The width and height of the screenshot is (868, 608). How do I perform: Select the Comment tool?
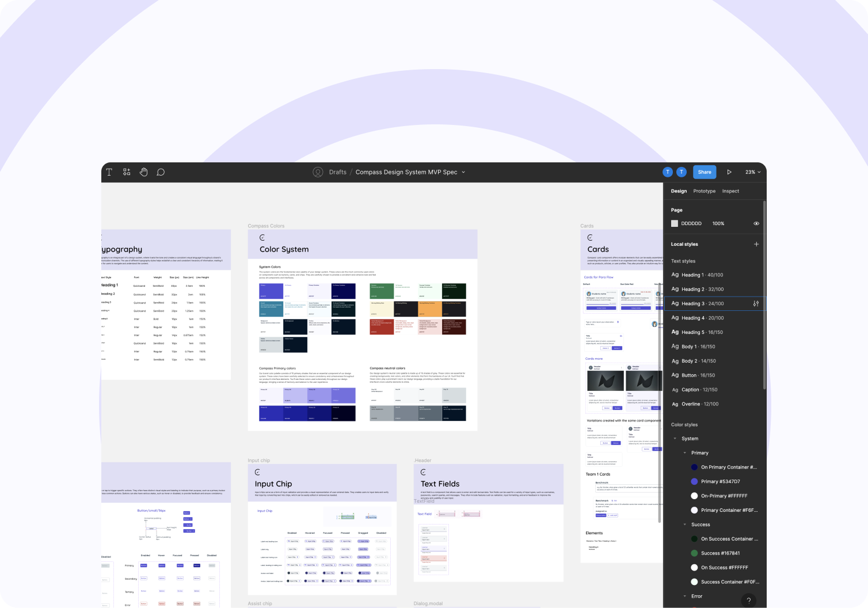click(x=161, y=172)
